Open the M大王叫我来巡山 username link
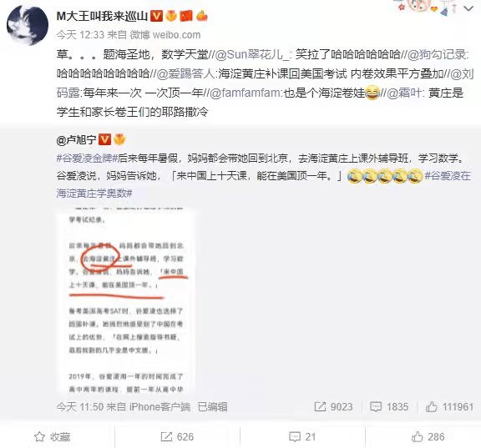Screen dimensions: 481x448 [x=102, y=16]
